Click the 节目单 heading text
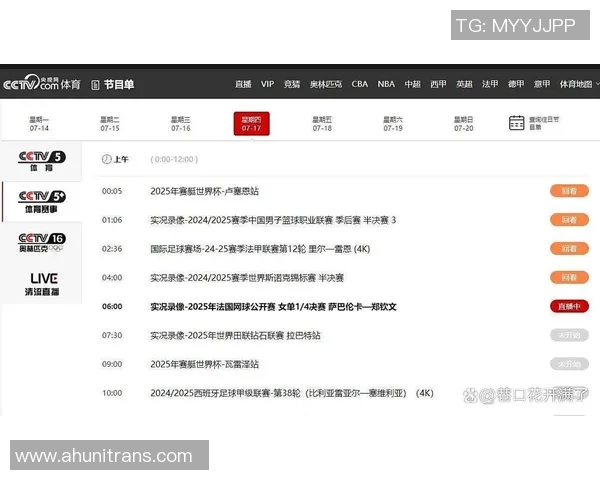The width and height of the screenshot is (600, 480). coord(119,85)
